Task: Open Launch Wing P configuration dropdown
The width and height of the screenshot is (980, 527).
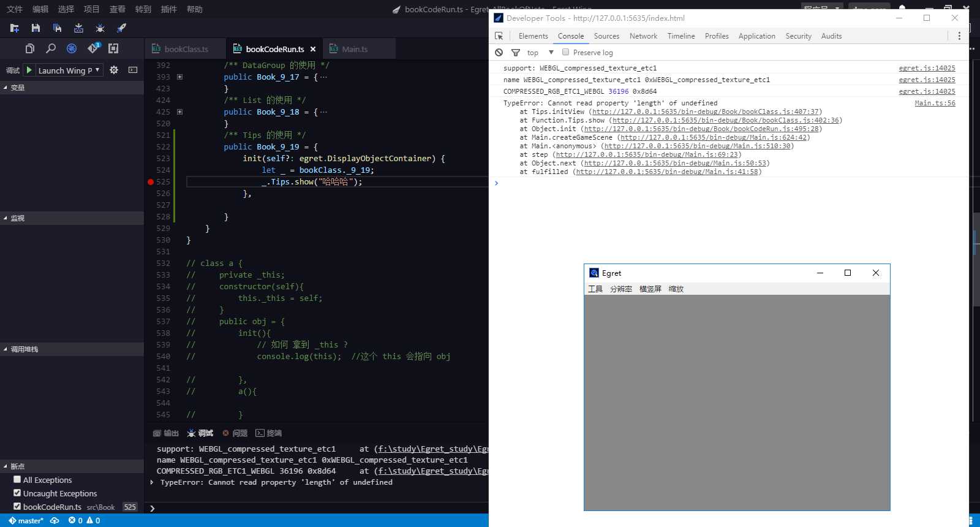Action: tap(69, 70)
